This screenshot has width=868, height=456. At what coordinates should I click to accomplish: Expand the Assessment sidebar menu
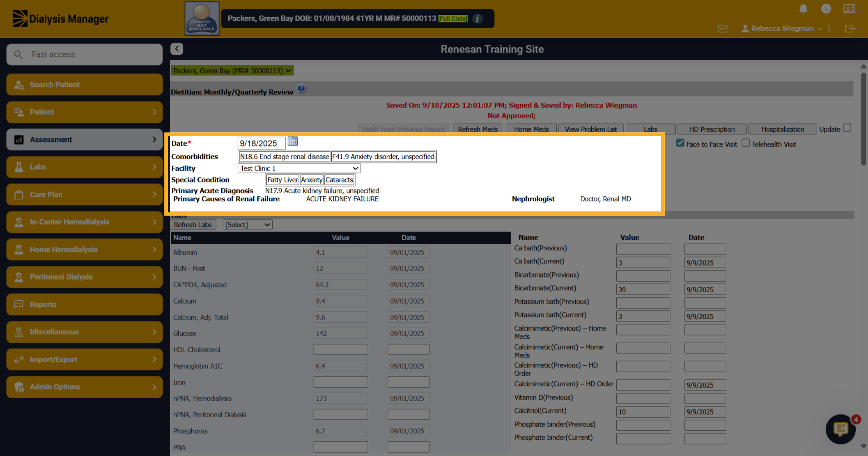(x=84, y=139)
